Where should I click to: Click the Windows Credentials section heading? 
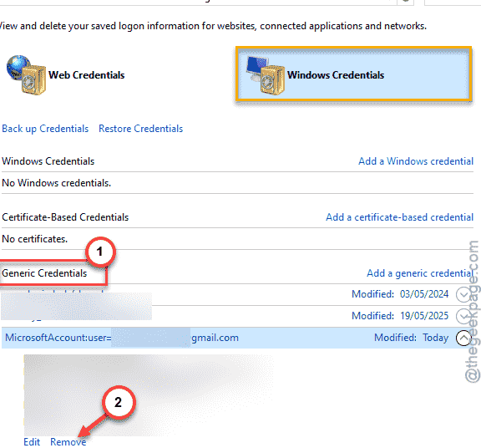click(x=48, y=161)
